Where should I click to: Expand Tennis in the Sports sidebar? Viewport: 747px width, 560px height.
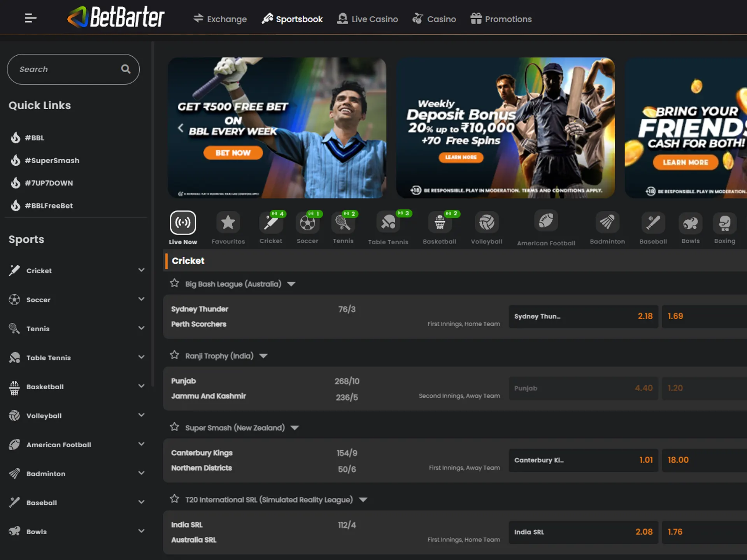141,328
